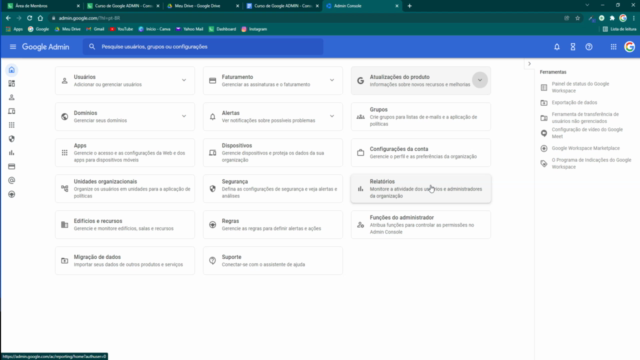Open the Users icon in left sidebar
The width and height of the screenshot is (640, 360).
(x=11, y=98)
